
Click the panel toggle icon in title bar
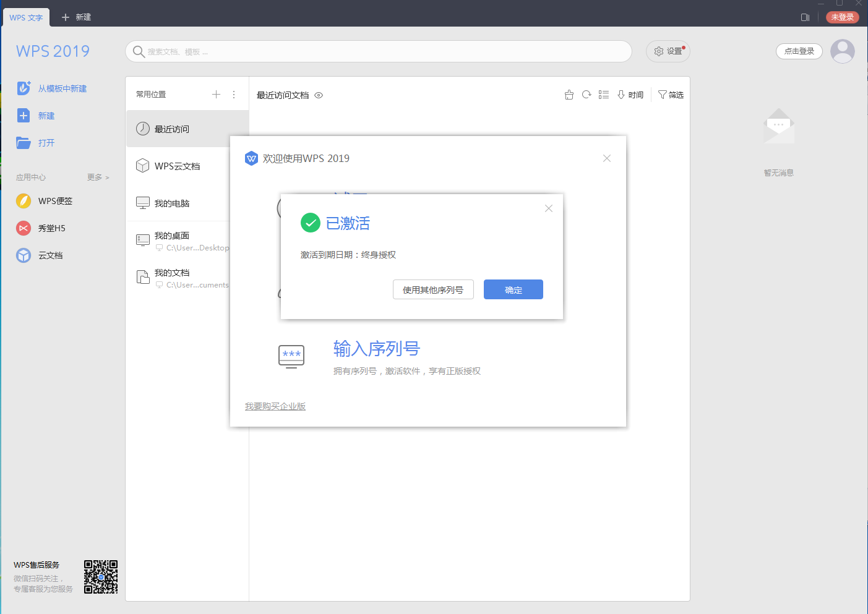tap(805, 17)
